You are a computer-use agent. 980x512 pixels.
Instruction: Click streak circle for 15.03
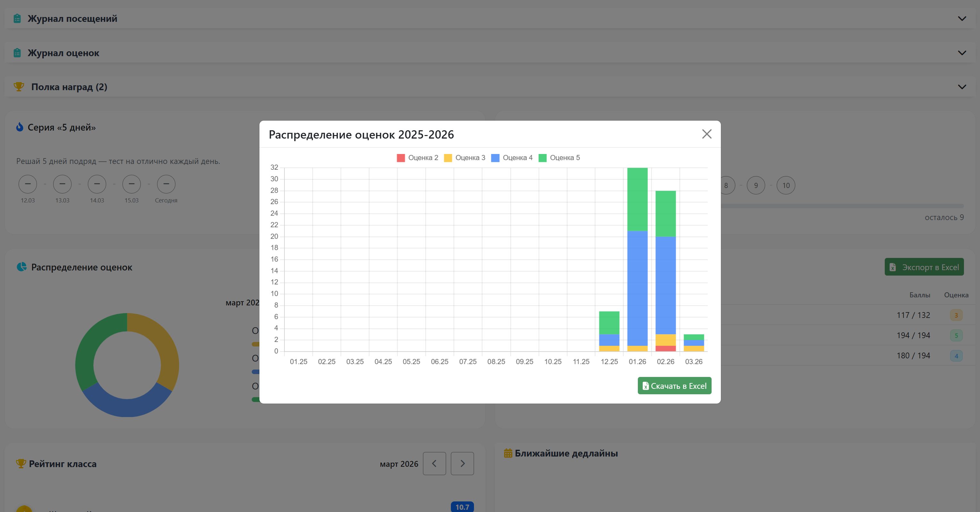click(x=131, y=184)
